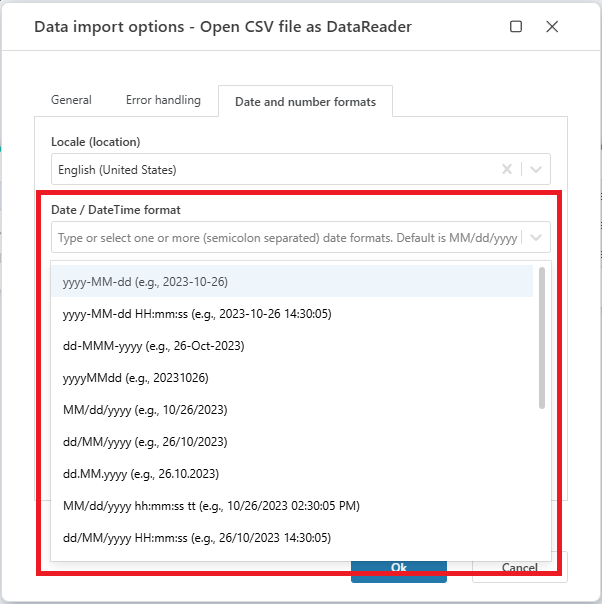Click the Date / DateTime format input field
Viewport: 602px width, 604px height.
(x=287, y=237)
